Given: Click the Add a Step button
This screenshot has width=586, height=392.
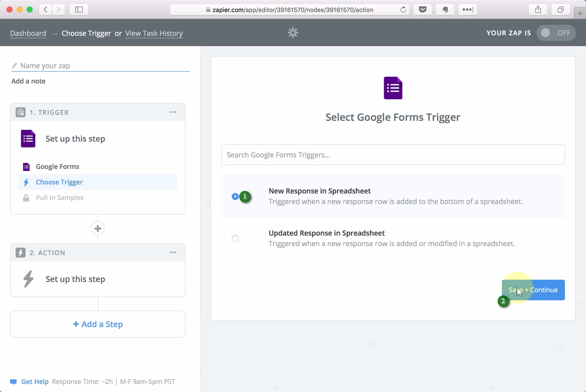Looking at the screenshot, I should [98, 324].
